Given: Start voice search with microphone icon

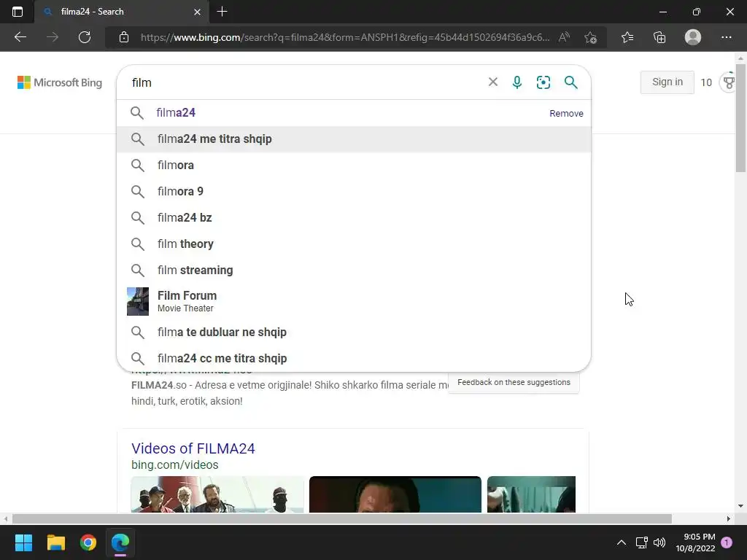Looking at the screenshot, I should pos(517,82).
